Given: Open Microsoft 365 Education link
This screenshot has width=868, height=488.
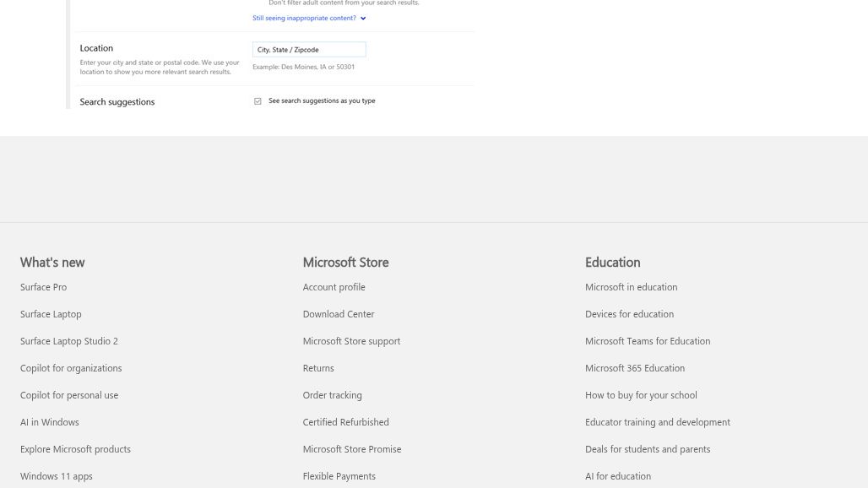Looking at the screenshot, I should click(635, 368).
